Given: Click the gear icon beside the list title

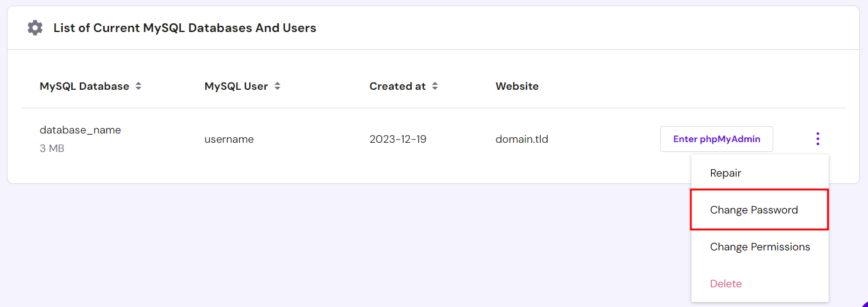Looking at the screenshot, I should coord(35,28).
